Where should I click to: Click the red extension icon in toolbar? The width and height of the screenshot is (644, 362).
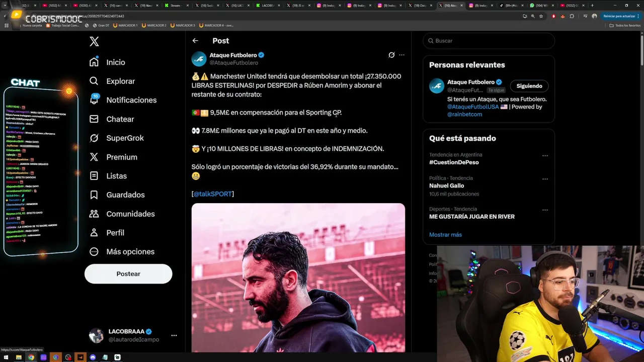coord(553,16)
